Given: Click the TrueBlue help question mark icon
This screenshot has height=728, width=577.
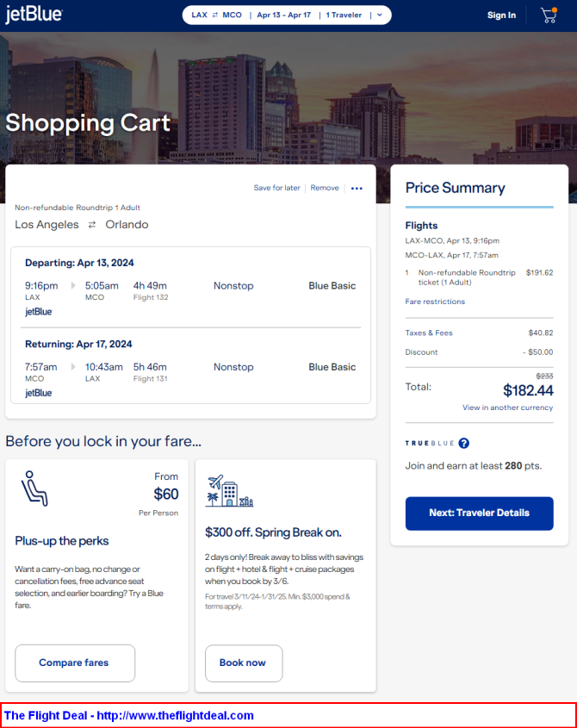Looking at the screenshot, I should tap(463, 443).
